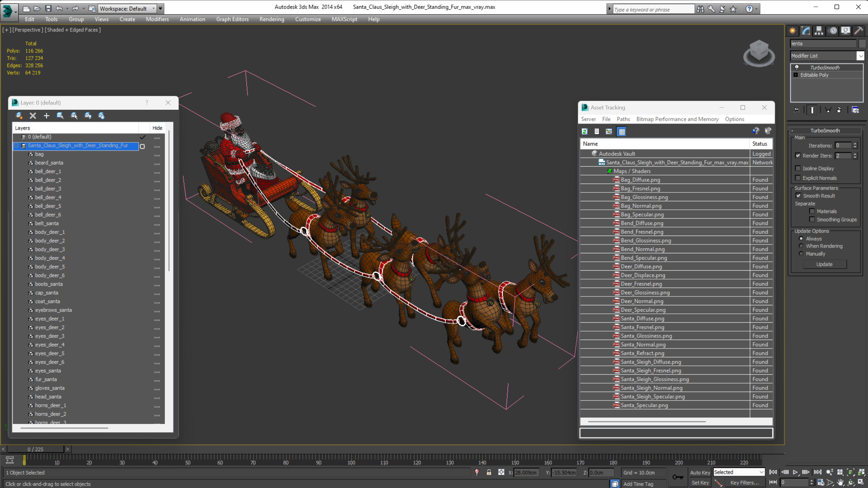Click the Save File toolbar icon
868x488 pixels.
click(x=48, y=9)
